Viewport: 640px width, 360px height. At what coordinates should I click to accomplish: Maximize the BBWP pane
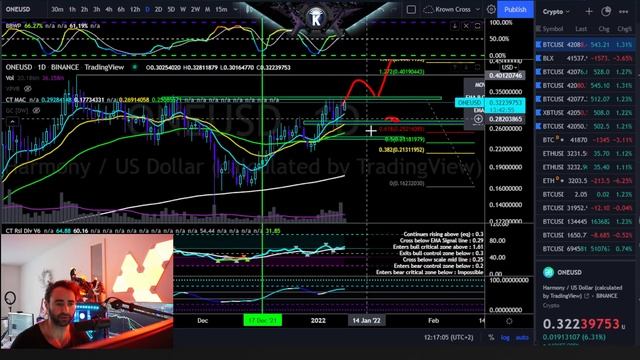point(477,26)
